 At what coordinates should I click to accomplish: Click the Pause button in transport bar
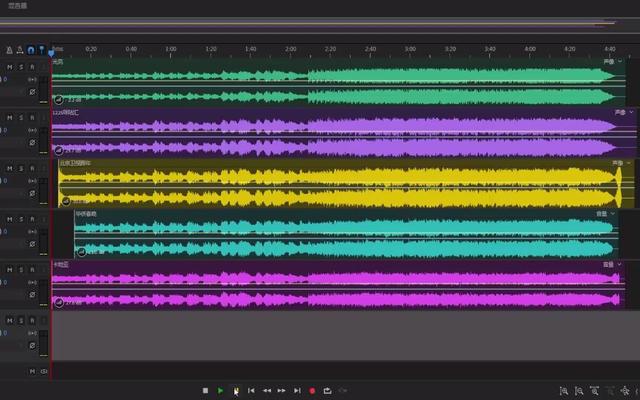(x=236, y=391)
